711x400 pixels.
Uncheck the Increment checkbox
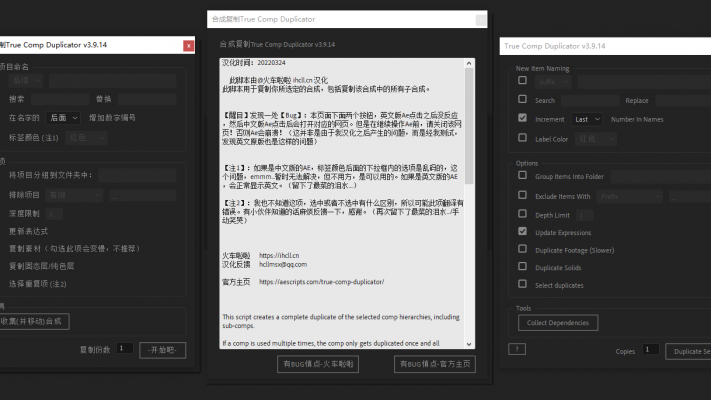522,118
